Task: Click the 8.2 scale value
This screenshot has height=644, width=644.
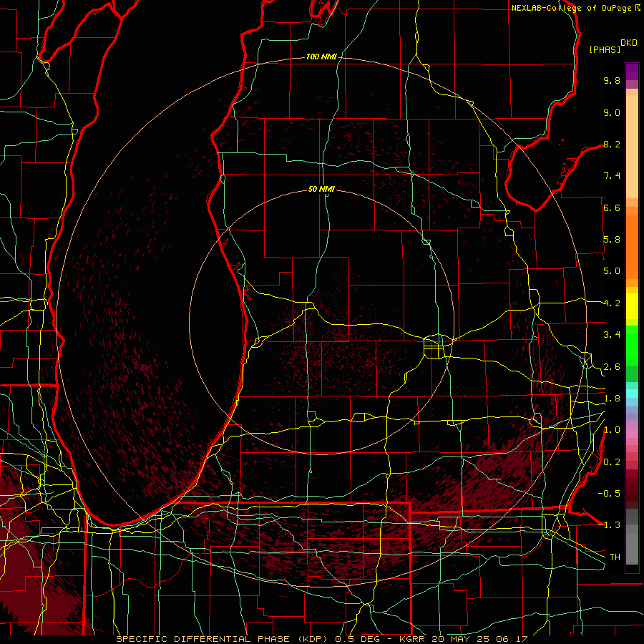Action: point(612,144)
